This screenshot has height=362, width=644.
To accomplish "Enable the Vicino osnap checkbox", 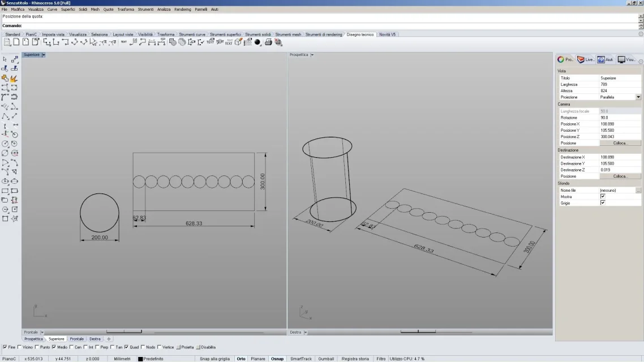I will 20,347.
